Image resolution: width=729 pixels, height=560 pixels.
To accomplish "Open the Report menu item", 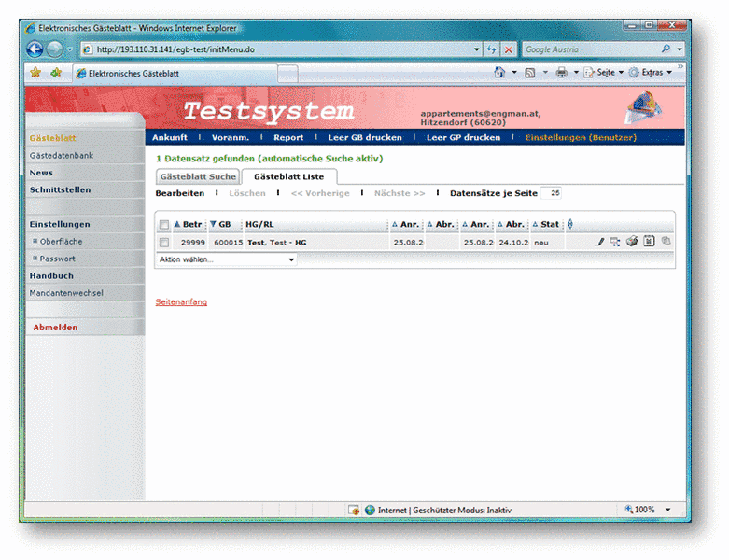I will click(x=288, y=137).
